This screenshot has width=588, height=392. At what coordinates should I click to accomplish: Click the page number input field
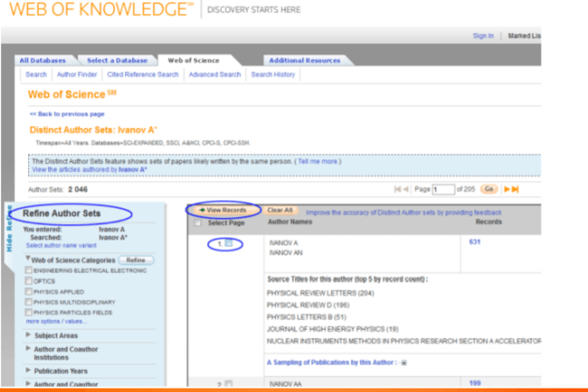coord(444,189)
